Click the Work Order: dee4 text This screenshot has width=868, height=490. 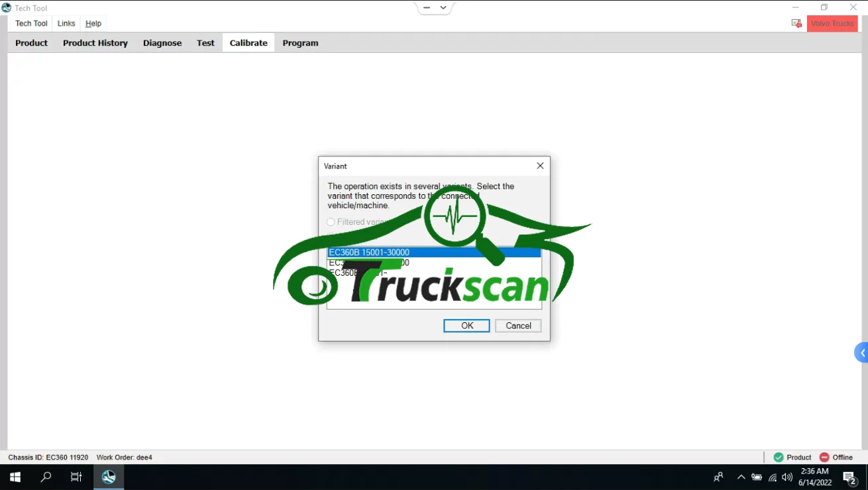pyautogui.click(x=125, y=458)
